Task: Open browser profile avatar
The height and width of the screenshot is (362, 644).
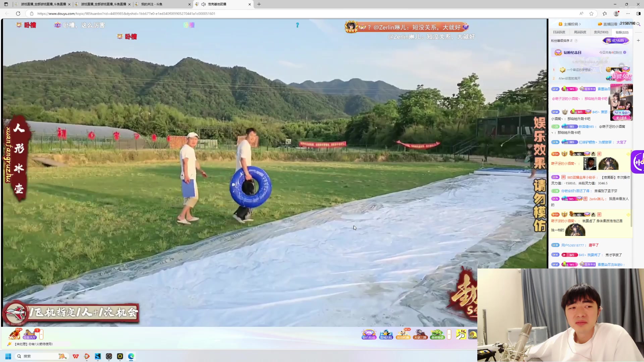Action: (x=616, y=13)
